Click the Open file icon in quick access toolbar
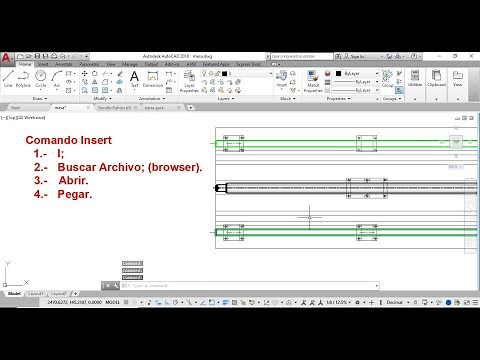Viewport: 480px width, 360px height. (x=29, y=56)
